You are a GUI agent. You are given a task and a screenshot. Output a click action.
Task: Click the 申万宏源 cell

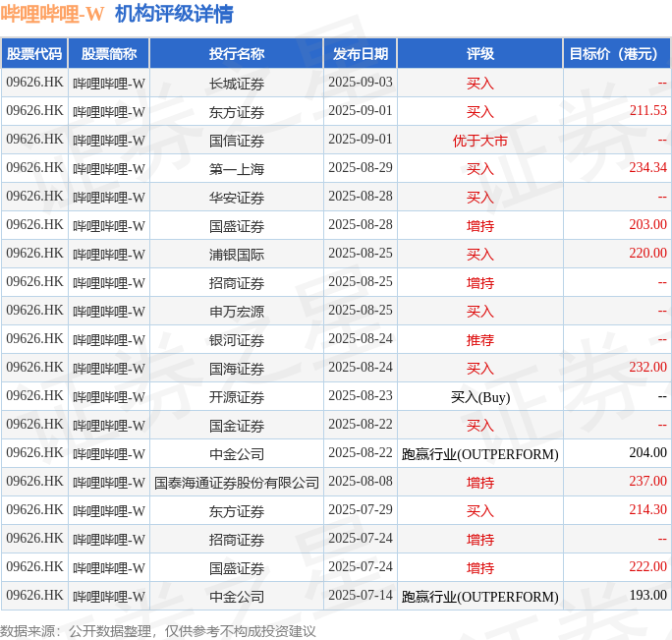click(237, 312)
